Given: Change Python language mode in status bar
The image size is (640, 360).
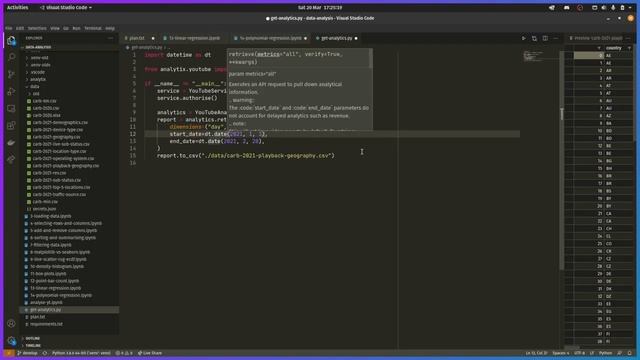Looking at the screenshot, I should pyautogui.click(x=605, y=353).
